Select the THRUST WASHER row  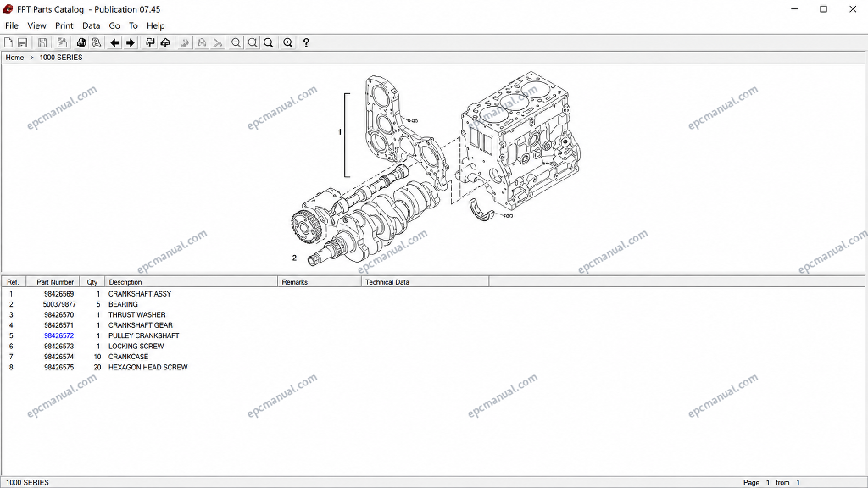click(136, 315)
